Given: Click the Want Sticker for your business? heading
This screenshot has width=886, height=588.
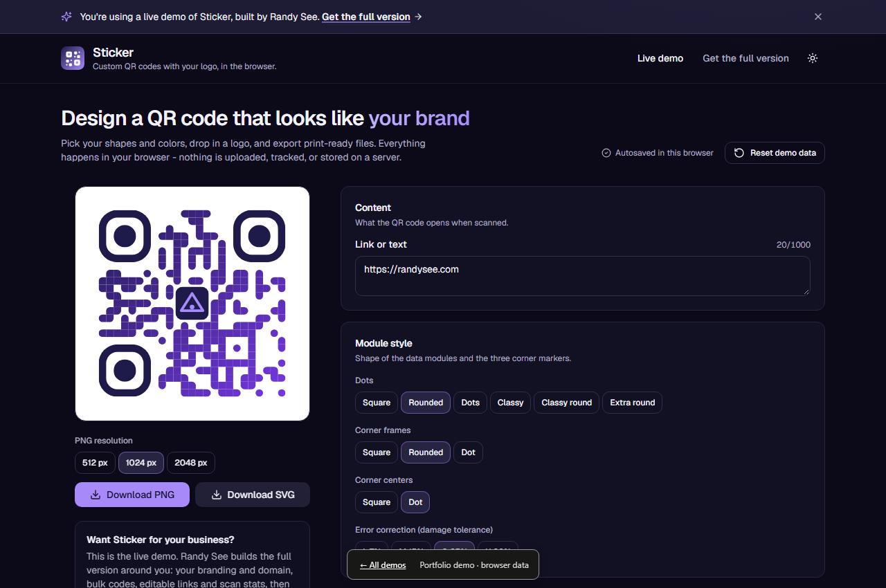Looking at the screenshot, I should (161, 540).
